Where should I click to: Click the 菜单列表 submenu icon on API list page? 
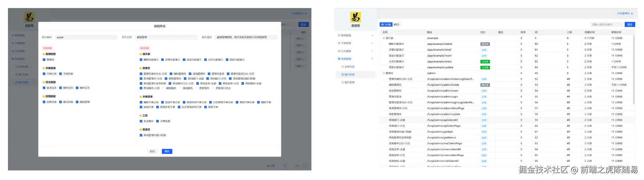pyautogui.click(x=343, y=67)
